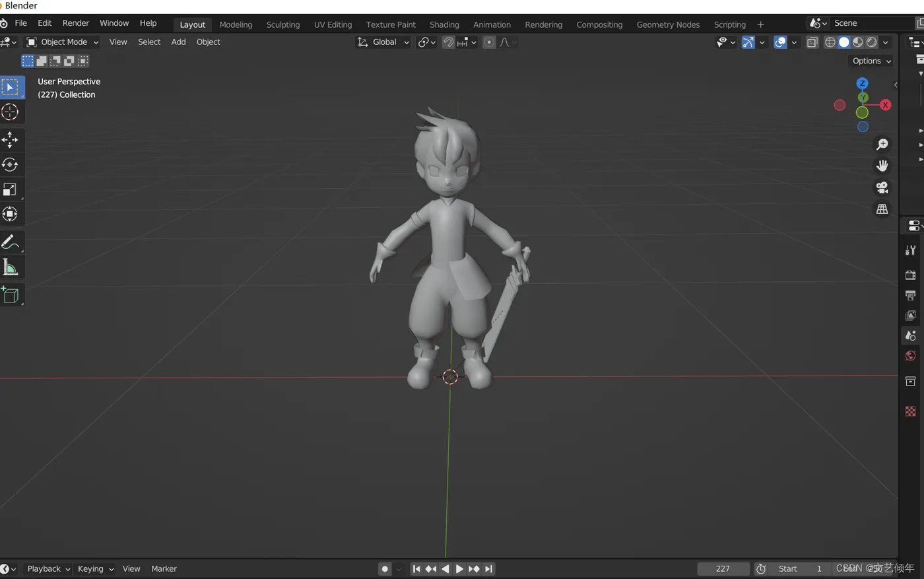This screenshot has height=579, width=924.
Task: Open the editor type dropdown in viewport header
Action: 9,42
